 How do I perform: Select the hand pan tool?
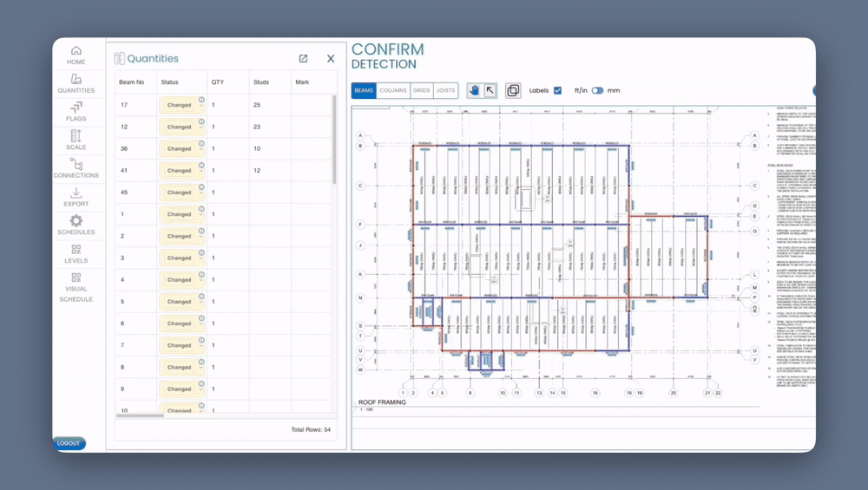[474, 90]
